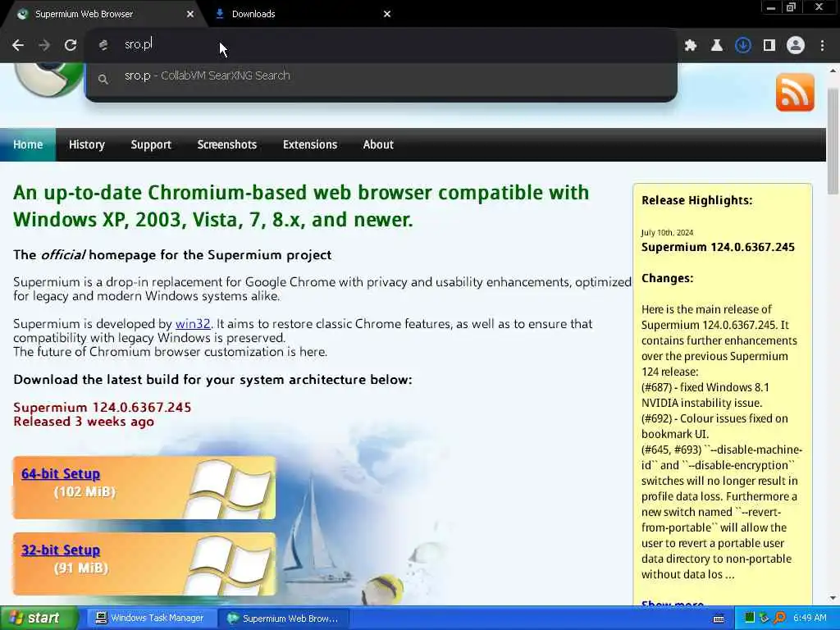Open the Support navigation item
840x630 pixels.
(x=151, y=144)
